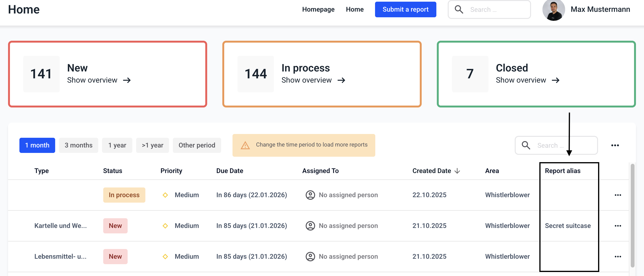Viewport: 644px width, 276px height.
Task: Click the arrow icon in New card
Action: click(x=127, y=80)
